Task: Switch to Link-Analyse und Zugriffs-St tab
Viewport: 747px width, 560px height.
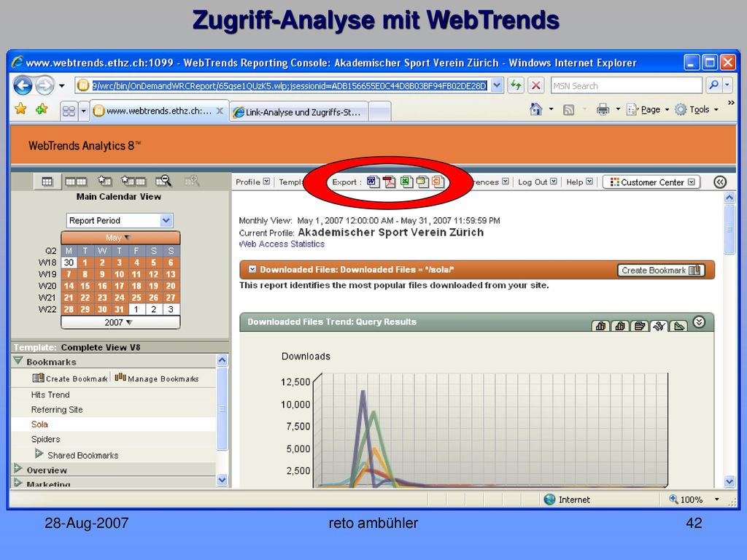Action: (x=298, y=112)
